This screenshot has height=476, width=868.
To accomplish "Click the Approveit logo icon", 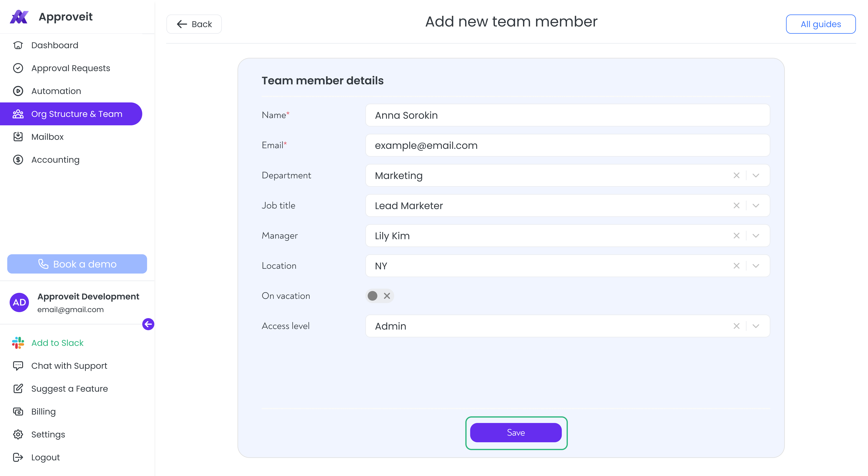I will tap(19, 17).
